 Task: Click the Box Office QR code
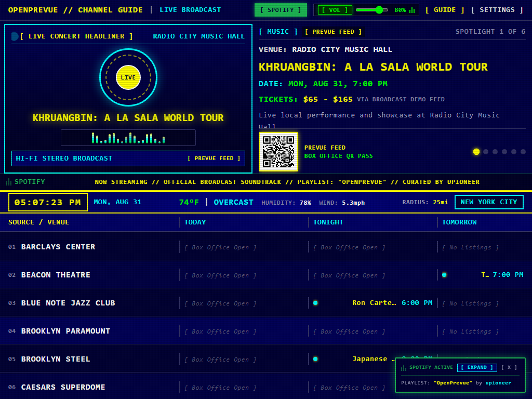(x=278, y=152)
